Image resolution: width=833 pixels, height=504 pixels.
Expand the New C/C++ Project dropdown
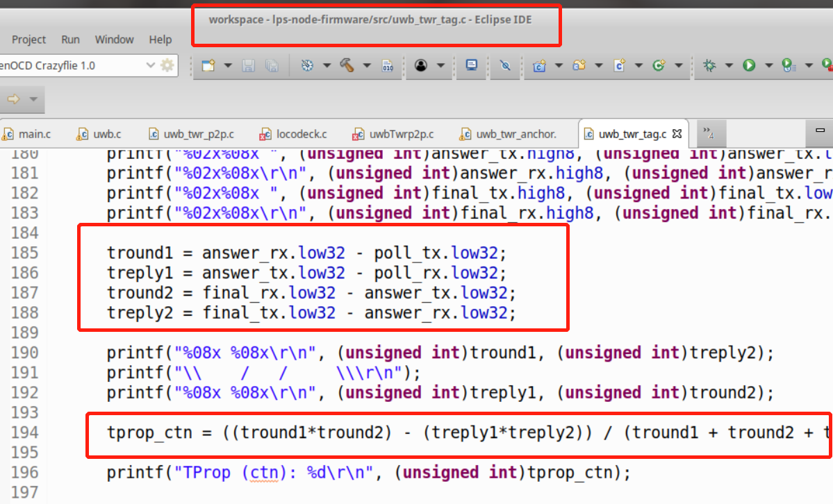559,65
